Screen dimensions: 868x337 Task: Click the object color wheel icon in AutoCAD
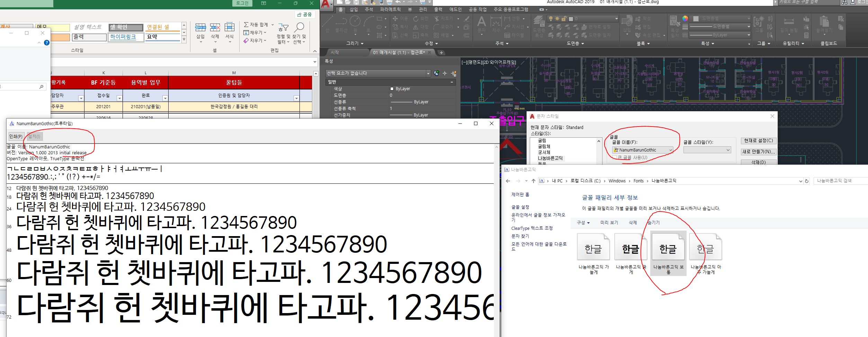685,18
